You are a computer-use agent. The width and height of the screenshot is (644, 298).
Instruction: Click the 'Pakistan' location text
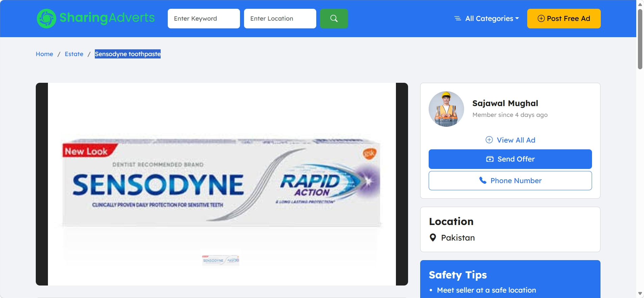pos(458,238)
